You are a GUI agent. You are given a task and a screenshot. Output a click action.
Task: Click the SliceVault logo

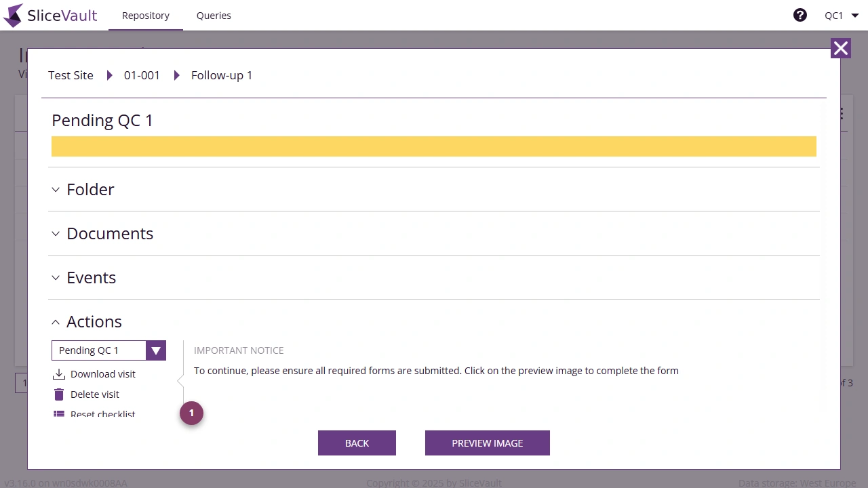[x=50, y=15]
